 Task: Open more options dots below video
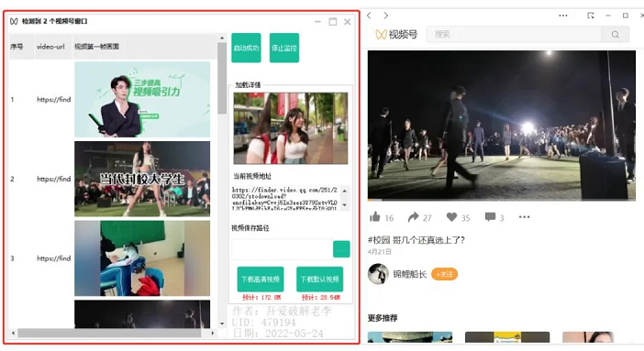[524, 217]
